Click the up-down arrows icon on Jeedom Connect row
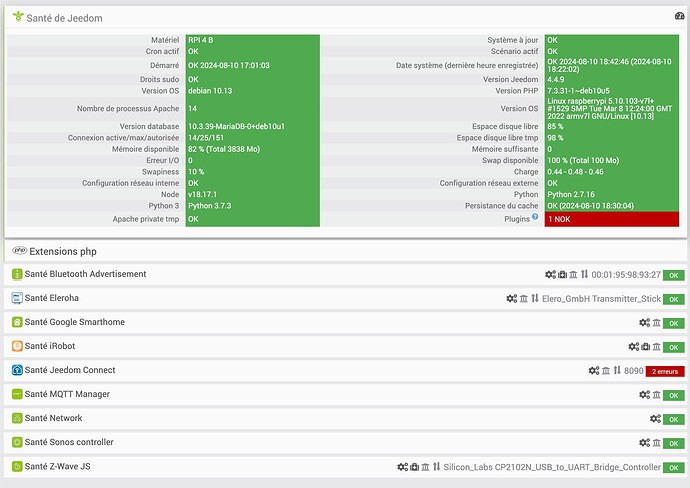Screen dimensions: 690x488 [x=617, y=370]
